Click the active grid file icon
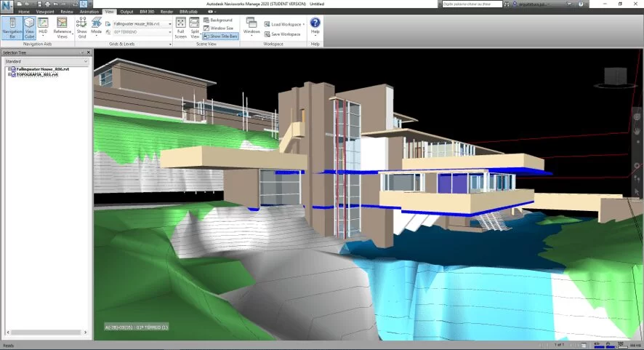The height and width of the screenshot is (350, 644). point(108,24)
